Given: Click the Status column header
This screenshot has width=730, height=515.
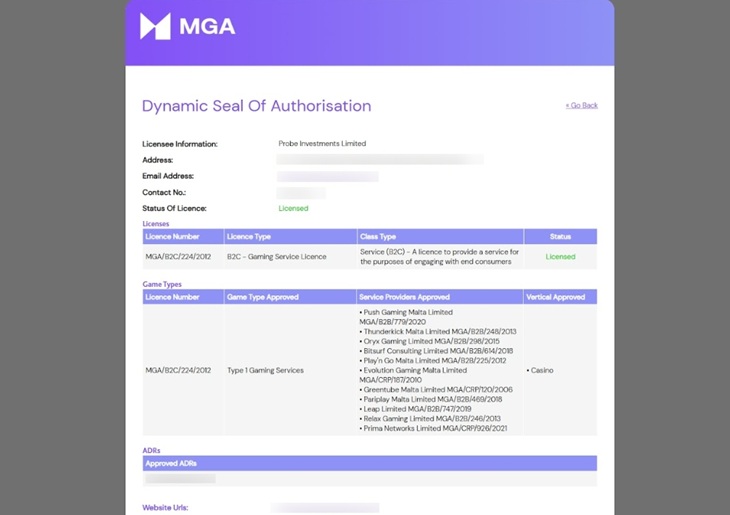Looking at the screenshot, I should (560, 237).
